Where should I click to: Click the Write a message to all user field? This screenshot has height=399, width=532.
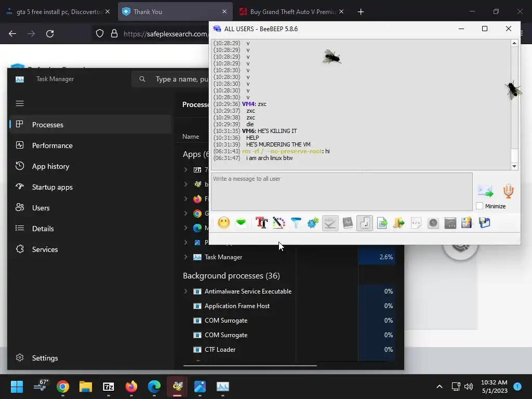tap(342, 191)
